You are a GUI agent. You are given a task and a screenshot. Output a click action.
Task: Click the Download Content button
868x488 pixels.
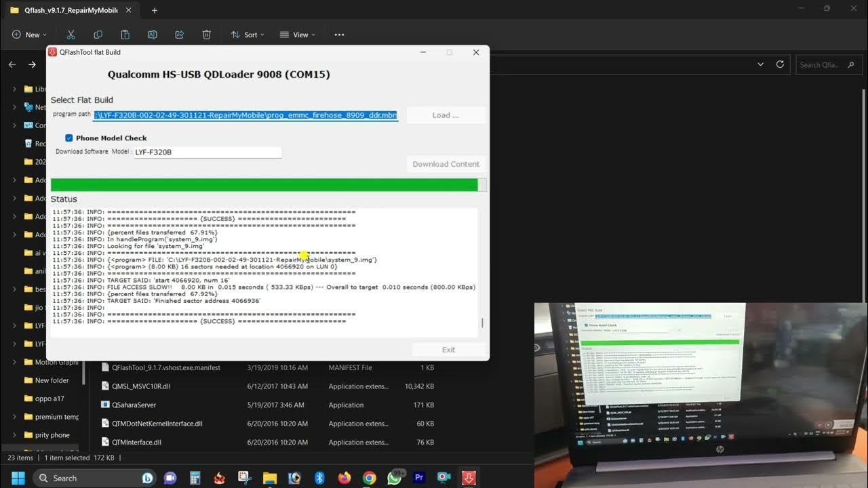tap(446, 164)
